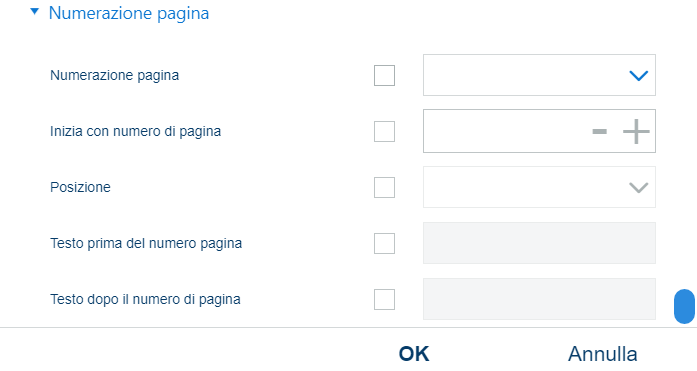Expand the Posizione dropdown chevron
The height and width of the screenshot is (371, 697).
[x=638, y=187]
